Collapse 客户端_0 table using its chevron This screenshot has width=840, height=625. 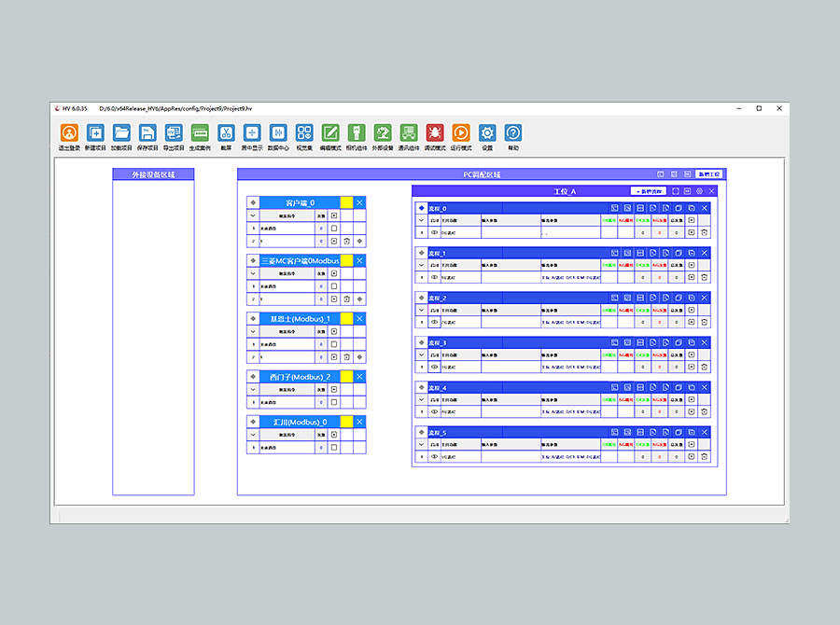point(252,215)
